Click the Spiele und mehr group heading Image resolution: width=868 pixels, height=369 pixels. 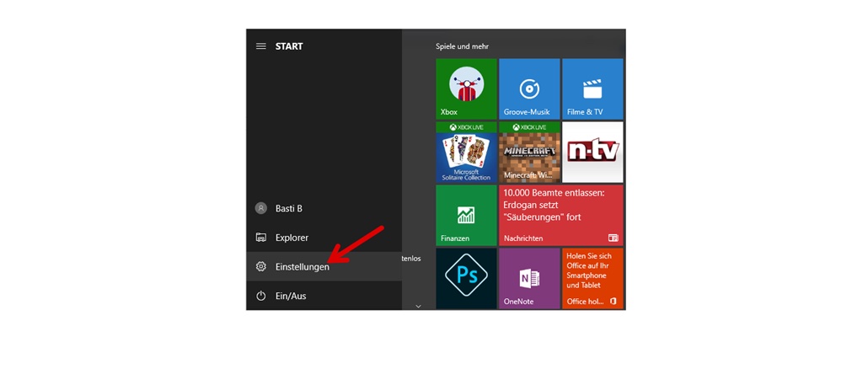(x=463, y=46)
